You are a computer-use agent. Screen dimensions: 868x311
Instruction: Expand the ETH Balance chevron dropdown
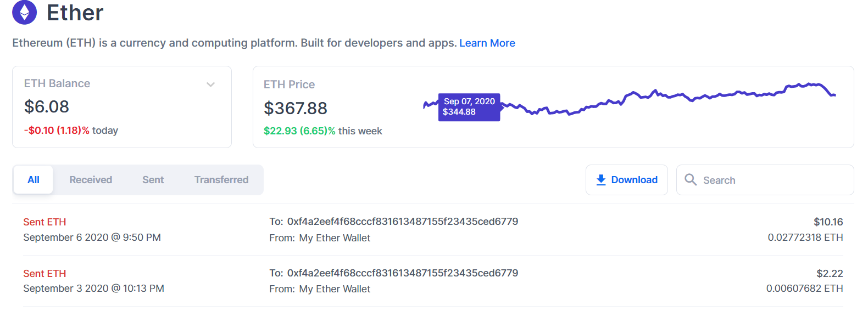[x=210, y=84]
